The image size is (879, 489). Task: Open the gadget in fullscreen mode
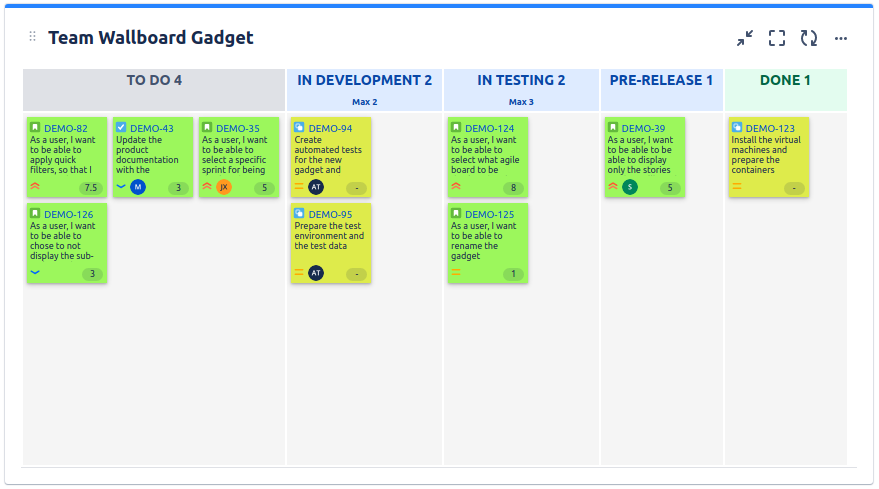776,38
